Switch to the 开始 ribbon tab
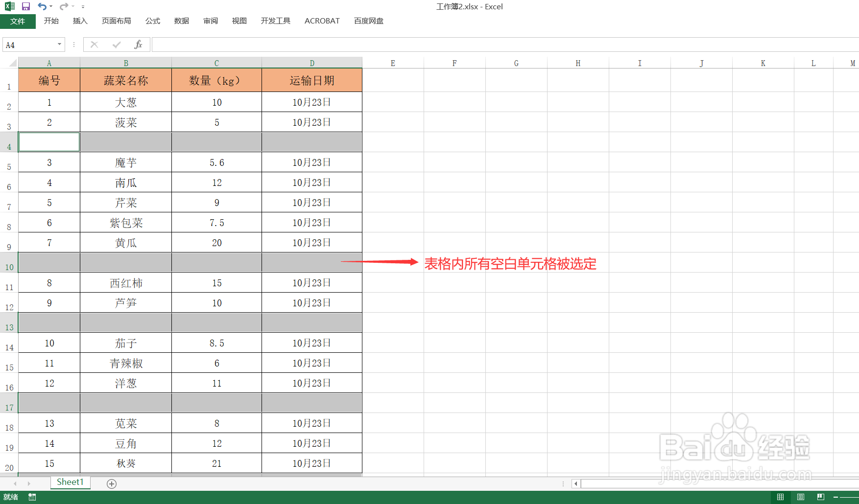The image size is (859, 504). [51, 21]
